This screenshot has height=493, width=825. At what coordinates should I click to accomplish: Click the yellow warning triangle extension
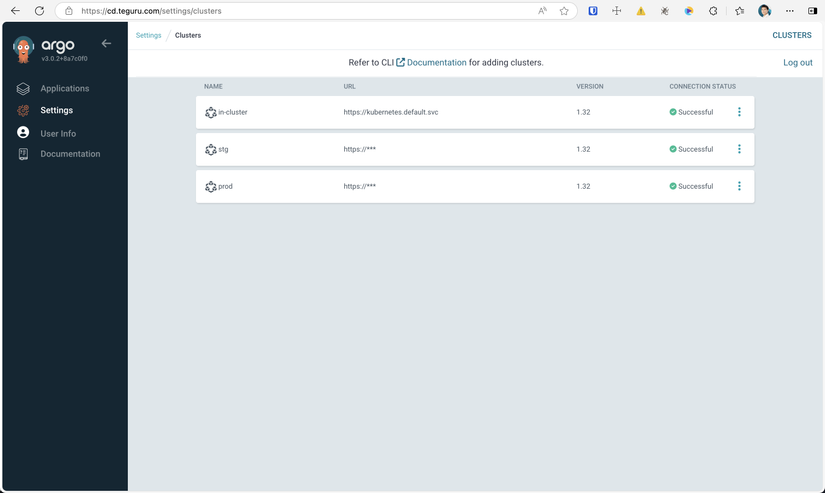[x=641, y=11]
